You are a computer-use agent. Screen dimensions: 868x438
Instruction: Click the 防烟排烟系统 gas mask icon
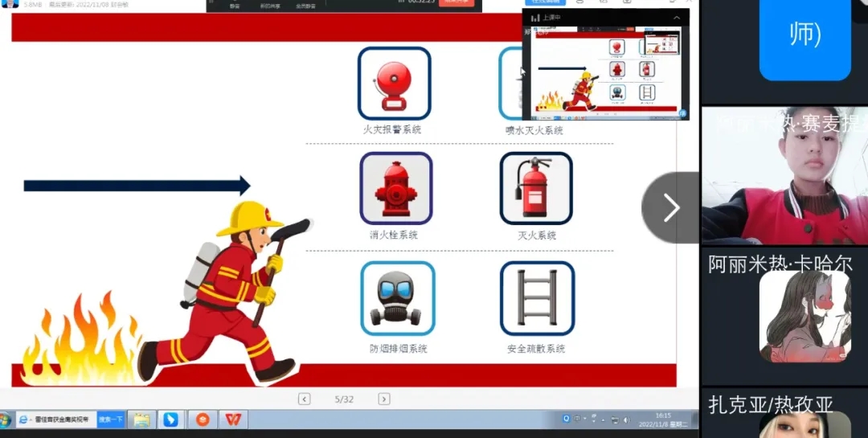coord(397,298)
